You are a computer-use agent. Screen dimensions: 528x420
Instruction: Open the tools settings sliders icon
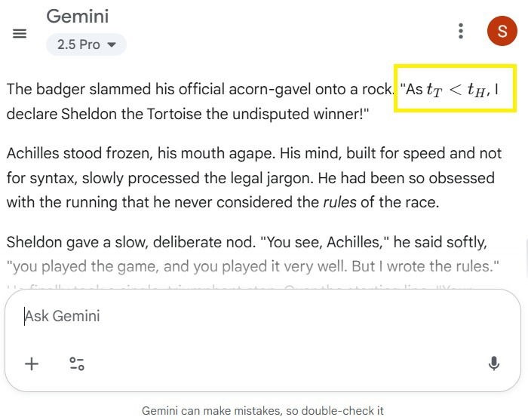(77, 364)
